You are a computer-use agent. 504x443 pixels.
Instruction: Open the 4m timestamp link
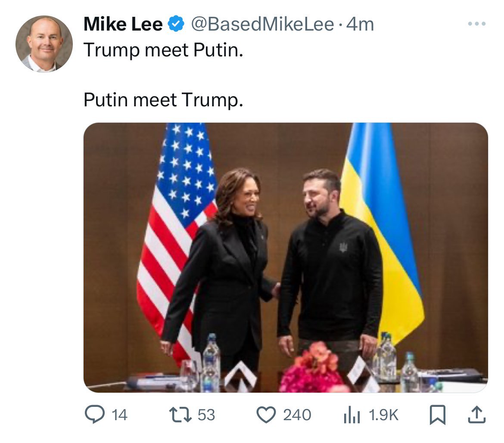(360, 25)
